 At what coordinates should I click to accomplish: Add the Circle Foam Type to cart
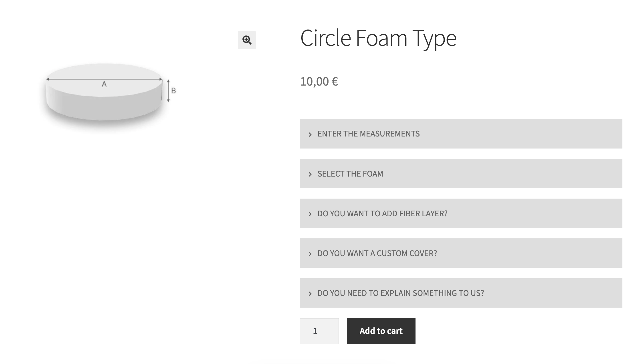(x=381, y=331)
